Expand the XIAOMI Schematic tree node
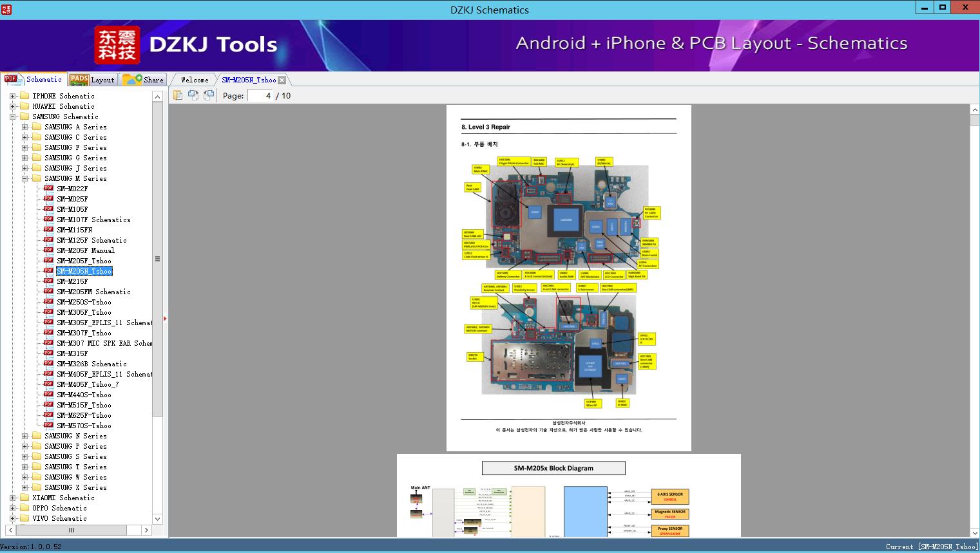The width and height of the screenshot is (980, 553). [12, 498]
